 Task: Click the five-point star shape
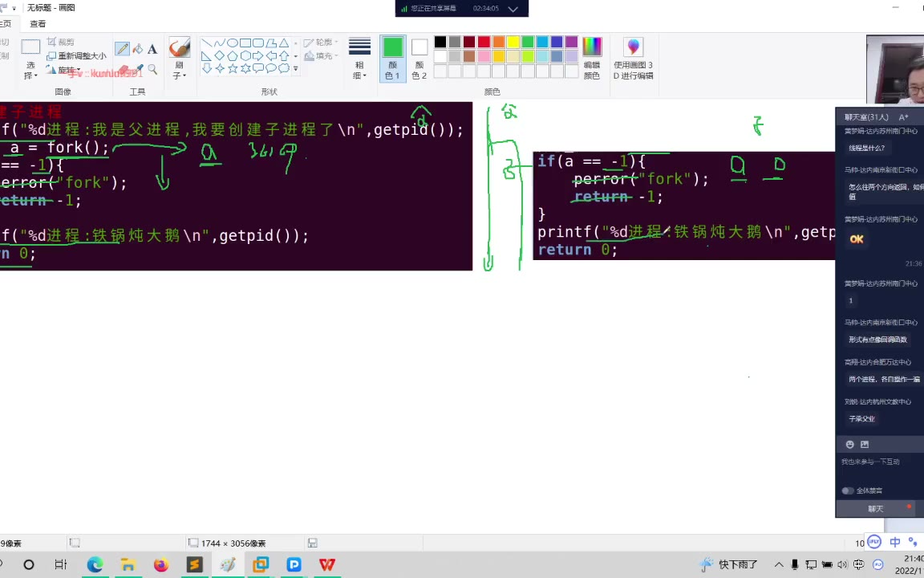coord(233,69)
